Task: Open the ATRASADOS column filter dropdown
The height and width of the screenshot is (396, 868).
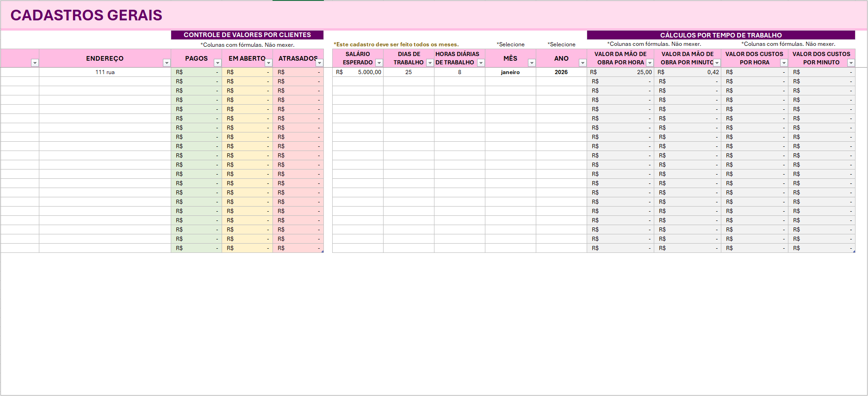Action: tap(319, 63)
